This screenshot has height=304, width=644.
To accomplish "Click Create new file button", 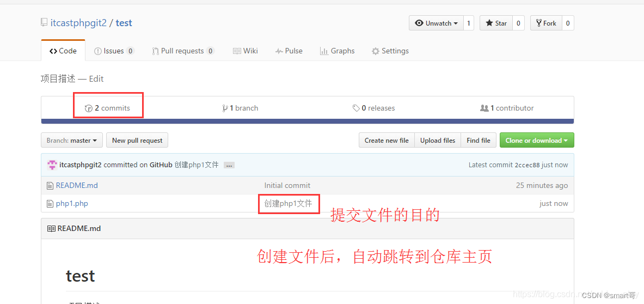I will coord(387,141).
